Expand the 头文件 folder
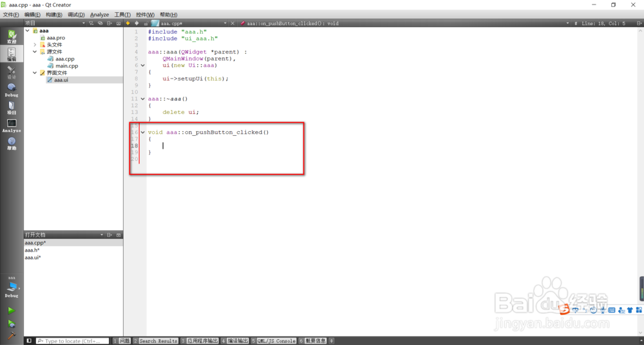Viewport: 644px width, 345px height. tap(35, 45)
